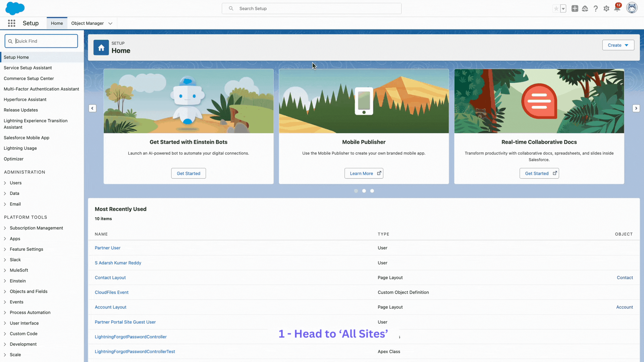Click the carousel next arrow control
The image size is (644, 362).
point(636,108)
